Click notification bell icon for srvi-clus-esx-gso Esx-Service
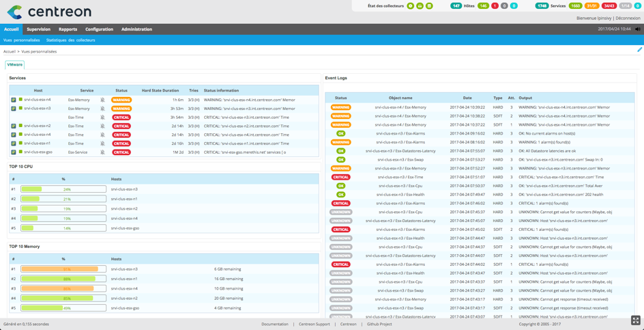Viewport: 644px width, 330px height. (x=103, y=152)
